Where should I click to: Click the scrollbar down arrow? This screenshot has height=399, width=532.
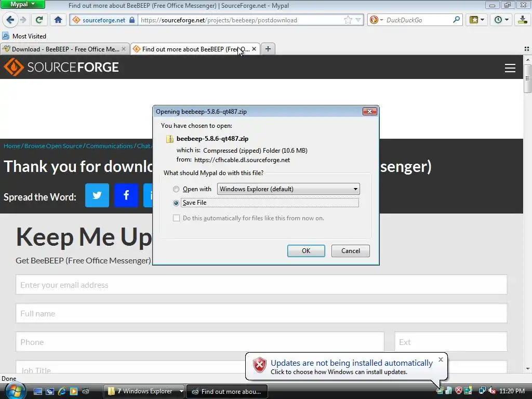[527, 368]
